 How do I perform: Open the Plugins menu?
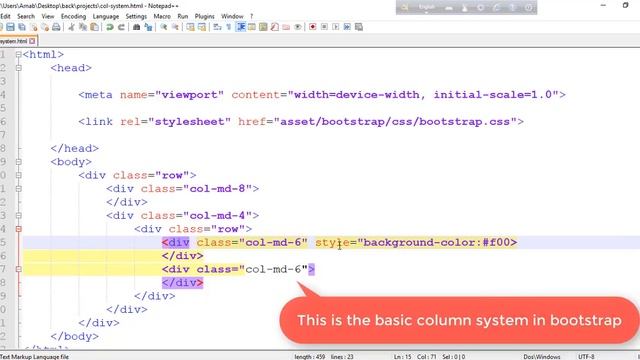(204, 16)
